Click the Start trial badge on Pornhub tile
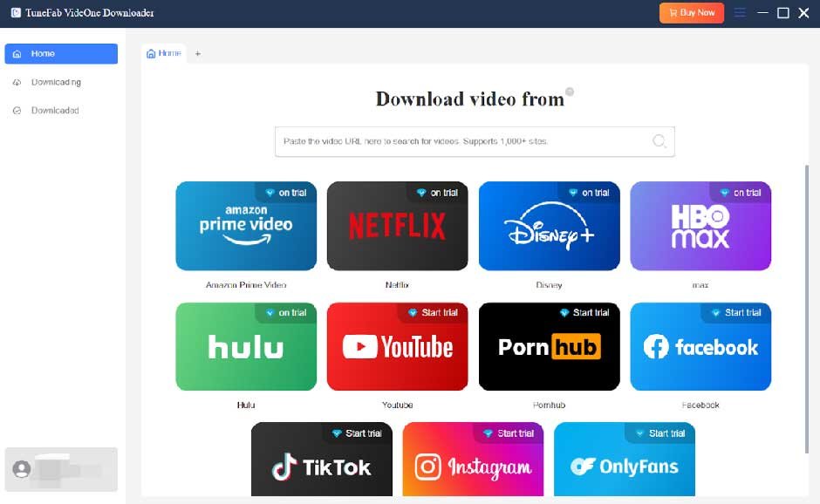The width and height of the screenshot is (820, 504). [584, 313]
